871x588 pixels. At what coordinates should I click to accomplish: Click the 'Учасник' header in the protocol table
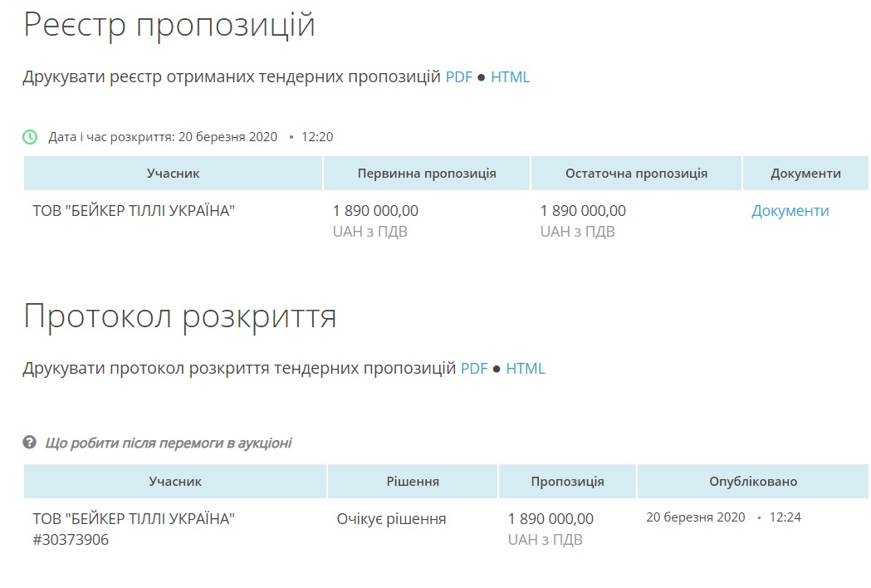(x=175, y=482)
